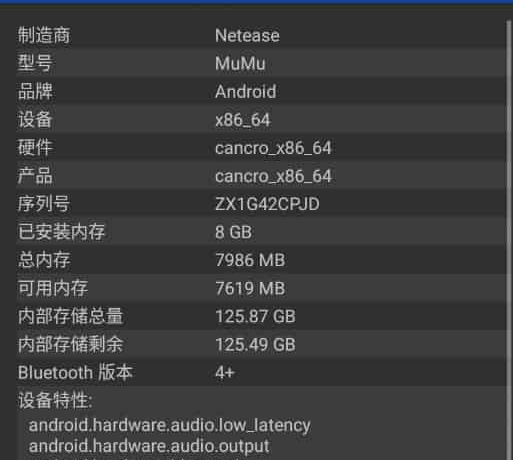Click the 设备特性 label
The height and width of the screenshot is (460, 513).
[55, 400]
